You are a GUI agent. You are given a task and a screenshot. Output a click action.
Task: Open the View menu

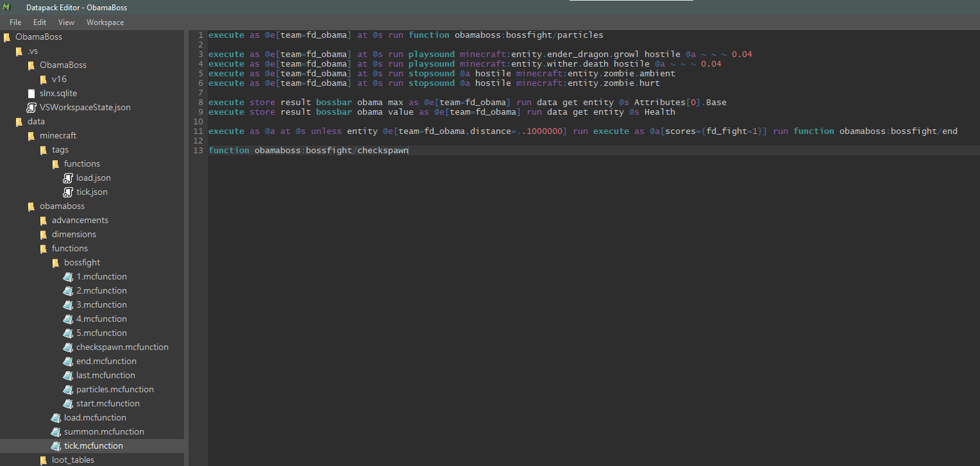66,22
